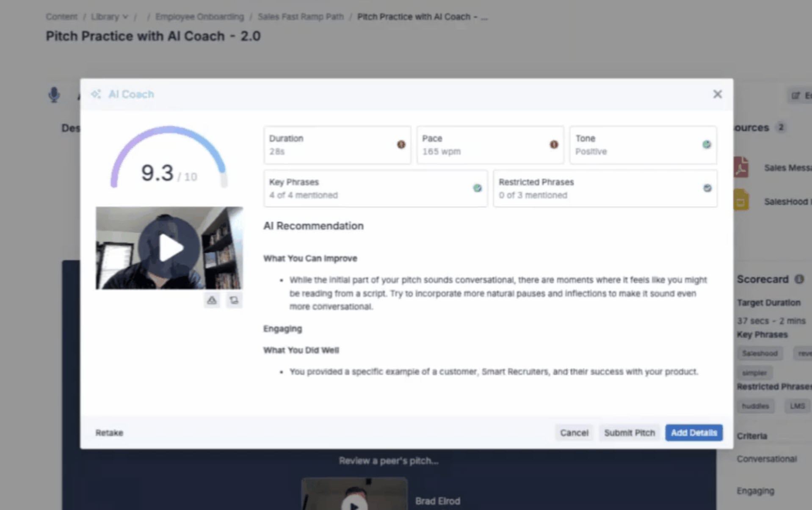Select the microphone icon on the left edge
The height and width of the screenshot is (510, 812).
(54, 94)
